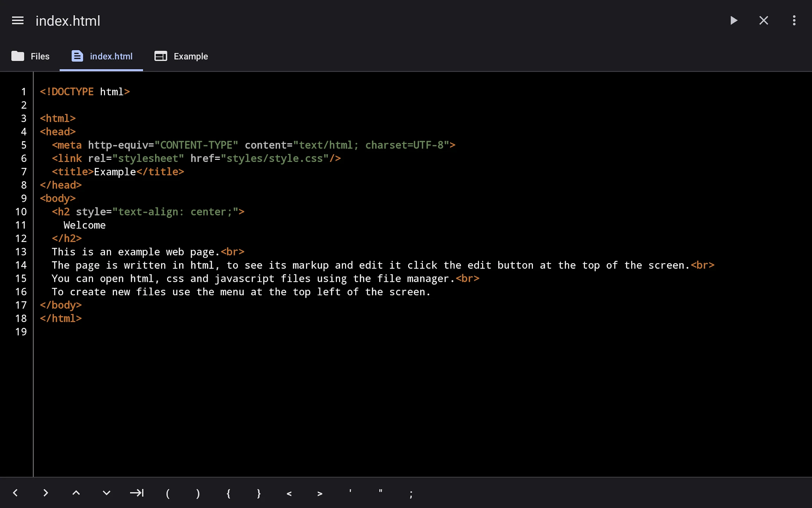Click line number 19 in the gutter
812x508 pixels.
tap(21, 332)
